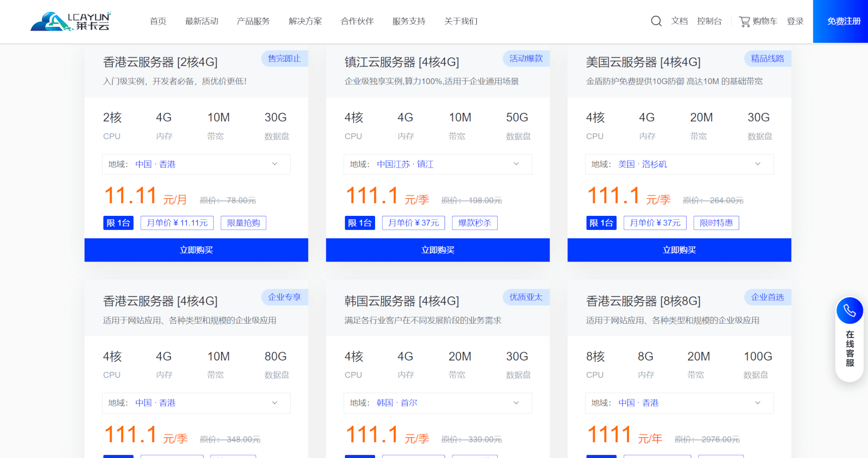Open the 服务支持 menu item
Screen dimensions: 868x458
[x=409, y=21]
